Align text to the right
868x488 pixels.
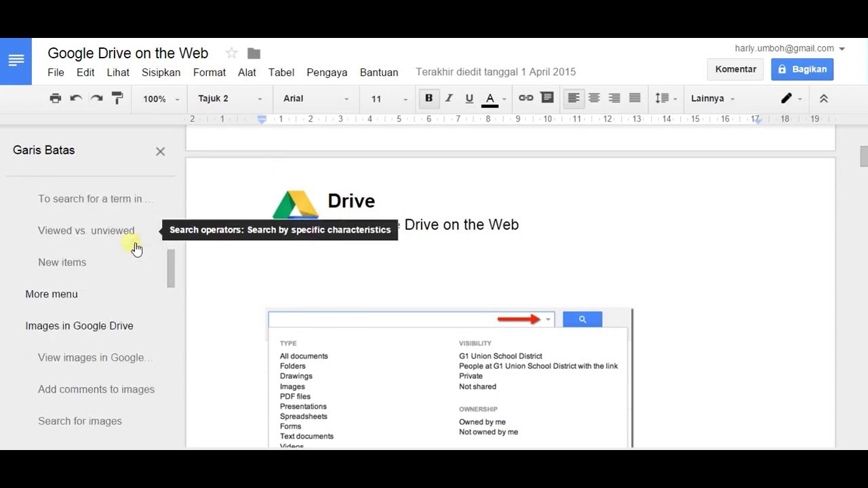[614, 98]
